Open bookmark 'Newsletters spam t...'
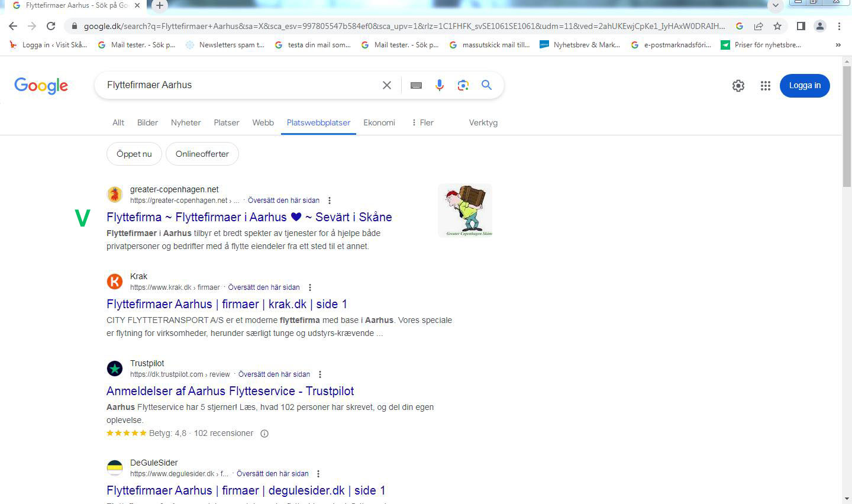The image size is (852, 504). click(x=225, y=45)
